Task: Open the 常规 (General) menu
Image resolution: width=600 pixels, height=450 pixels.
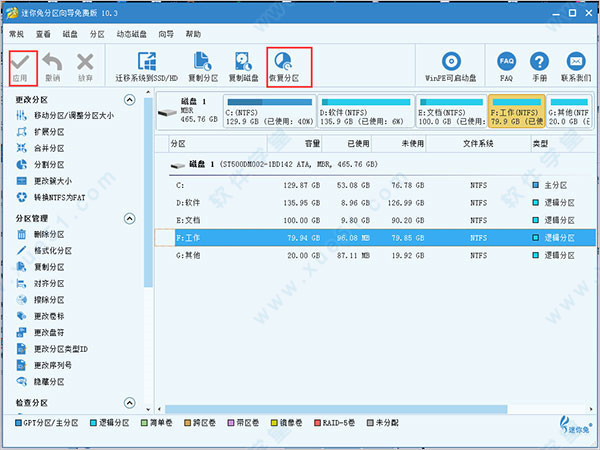Action: pyautogui.click(x=16, y=34)
